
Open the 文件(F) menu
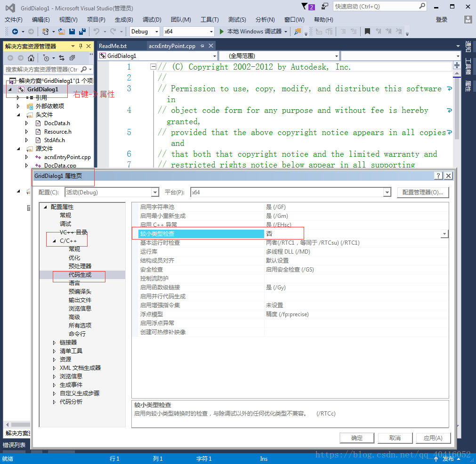click(14, 20)
